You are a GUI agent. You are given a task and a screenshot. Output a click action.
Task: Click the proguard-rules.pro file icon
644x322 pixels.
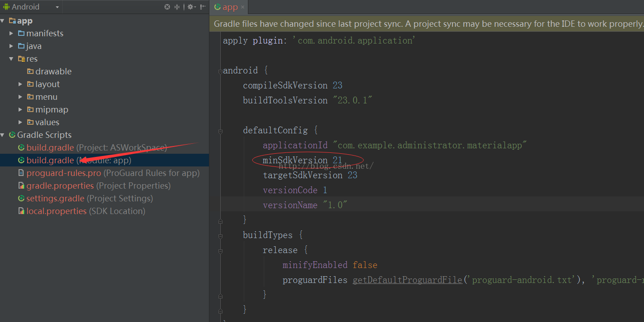[21, 173]
